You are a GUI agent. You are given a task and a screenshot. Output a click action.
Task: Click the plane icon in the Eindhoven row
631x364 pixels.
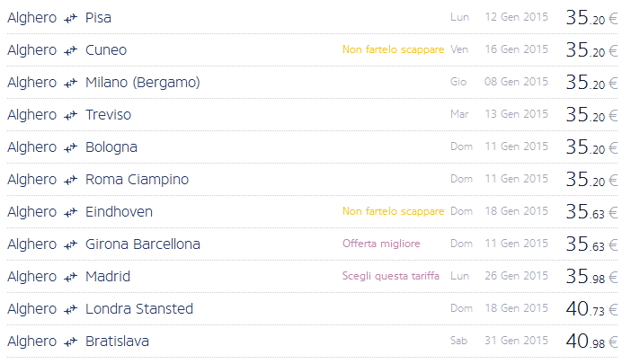71,212
